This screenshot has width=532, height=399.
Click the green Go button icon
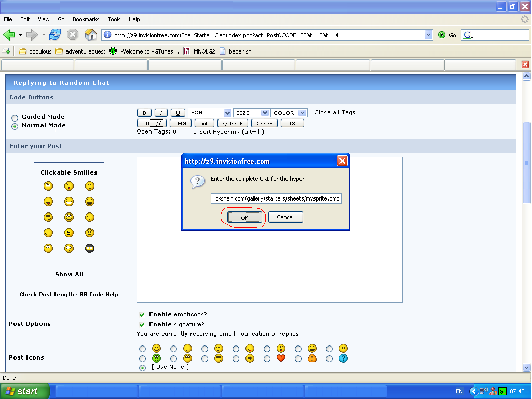click(x=441, y=35)
